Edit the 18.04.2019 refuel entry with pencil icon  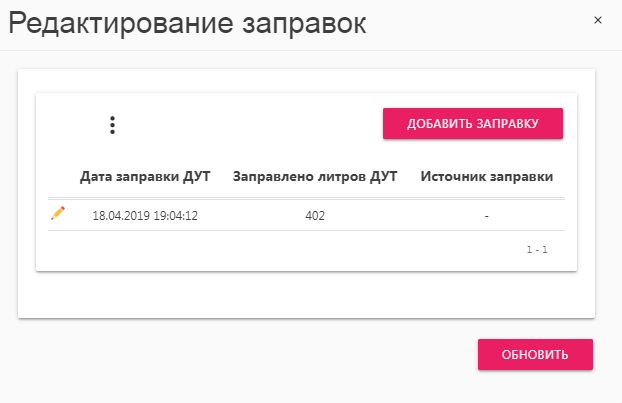point(58,213)
